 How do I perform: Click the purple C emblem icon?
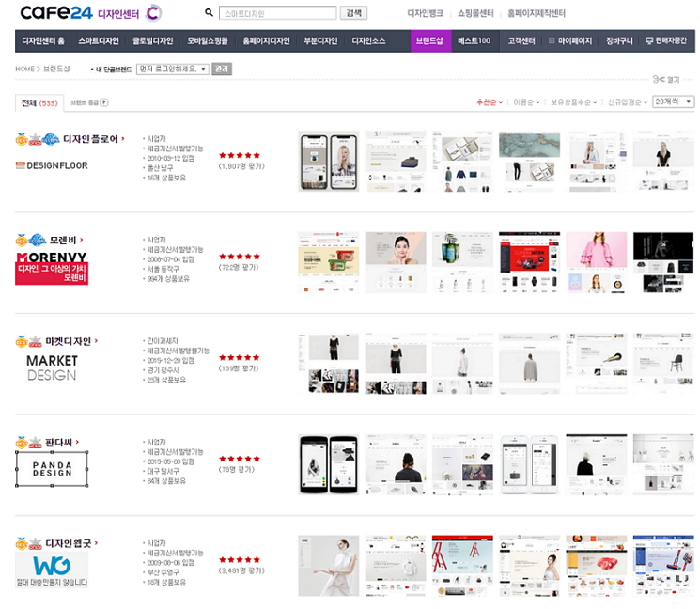point(153,13)
